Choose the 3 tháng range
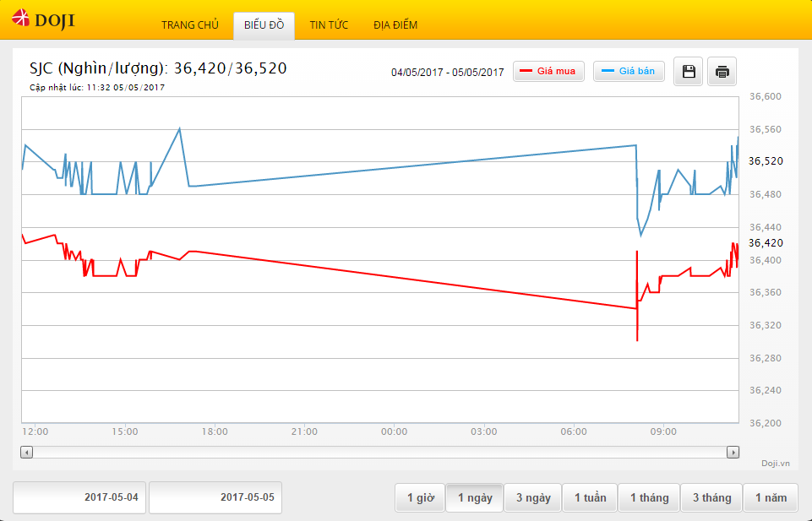The image size is (812, 521). click(x=711, y=498)
